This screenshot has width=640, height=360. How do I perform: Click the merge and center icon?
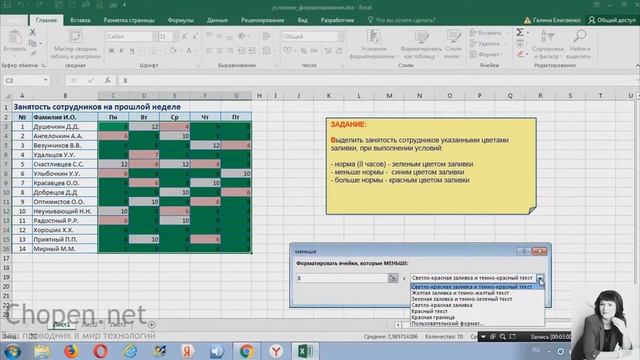point(267,51)
